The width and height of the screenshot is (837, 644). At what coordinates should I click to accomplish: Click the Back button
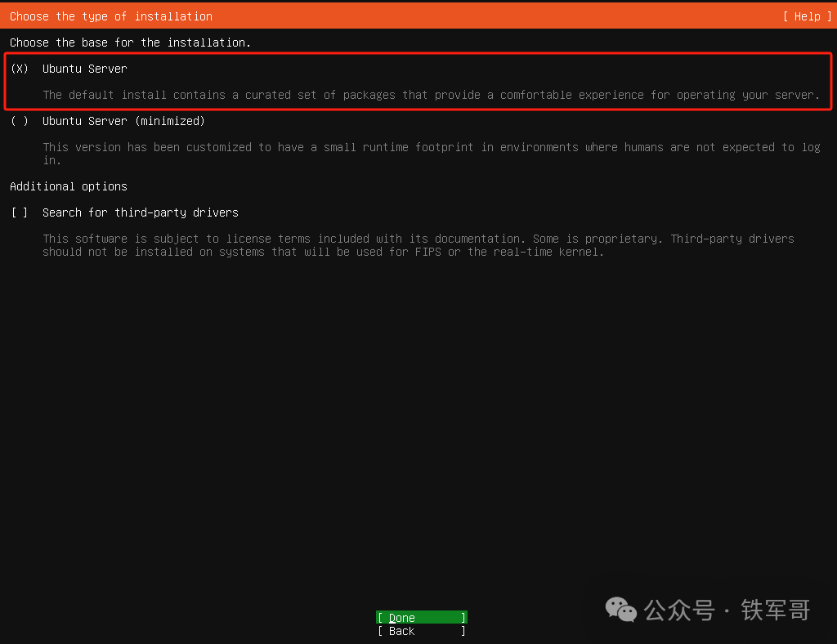[422, 631]
